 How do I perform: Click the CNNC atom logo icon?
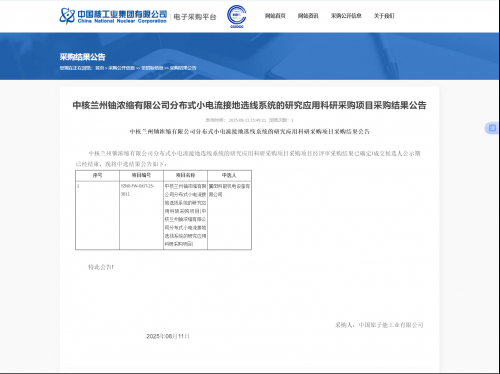coord(67,16)
